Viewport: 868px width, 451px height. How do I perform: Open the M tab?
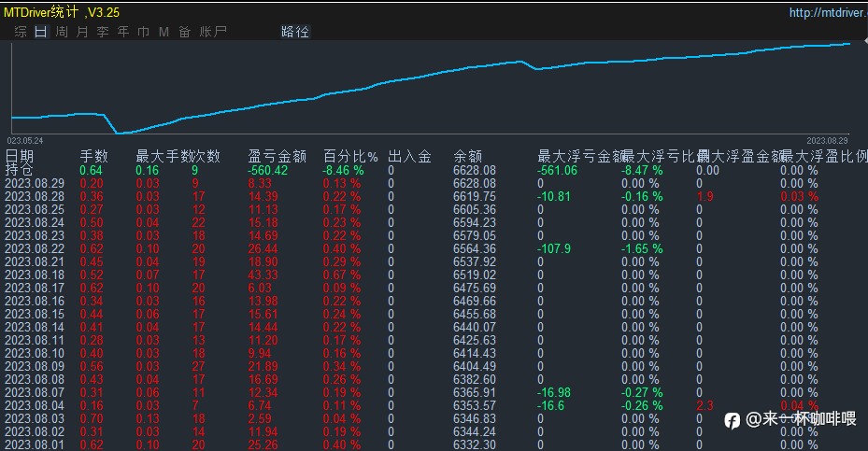[164, 32]
